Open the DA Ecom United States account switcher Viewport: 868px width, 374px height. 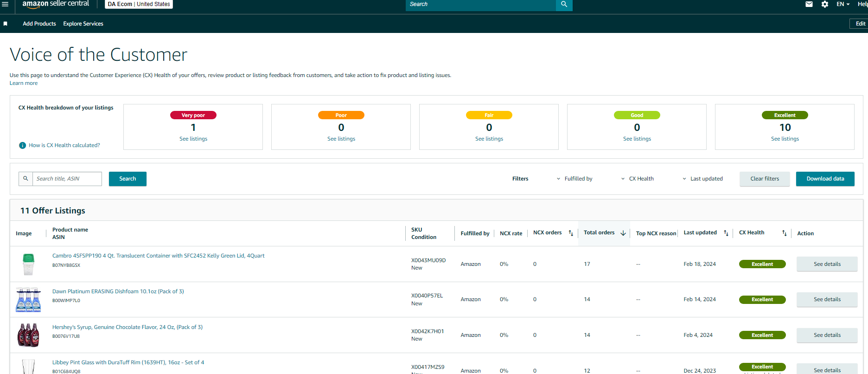pos(139,4)
